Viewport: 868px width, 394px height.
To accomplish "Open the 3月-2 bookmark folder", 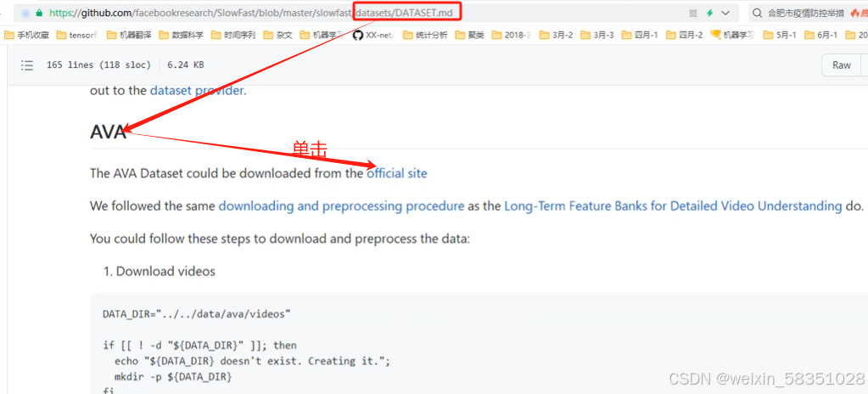I will 556,35.
